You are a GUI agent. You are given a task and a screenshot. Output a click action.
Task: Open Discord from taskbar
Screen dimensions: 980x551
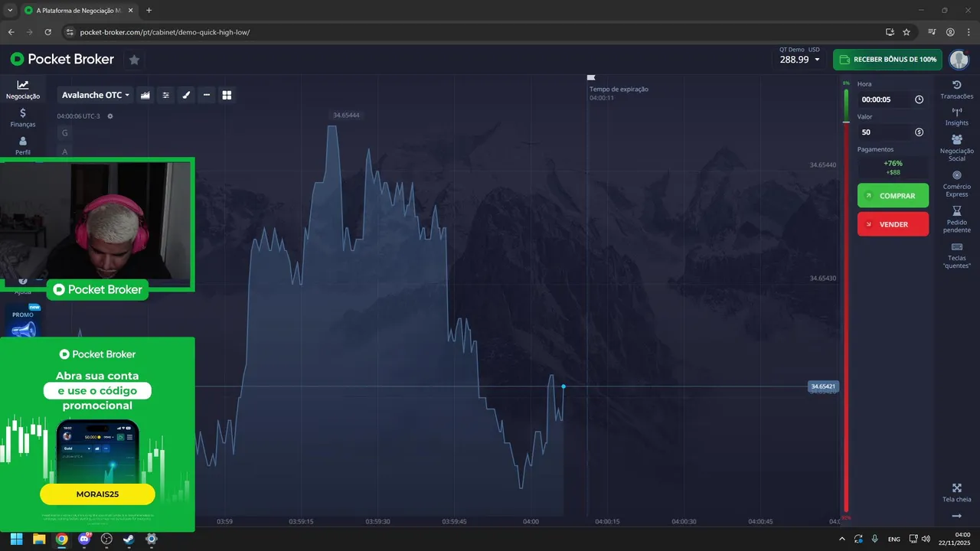[84, 539]
